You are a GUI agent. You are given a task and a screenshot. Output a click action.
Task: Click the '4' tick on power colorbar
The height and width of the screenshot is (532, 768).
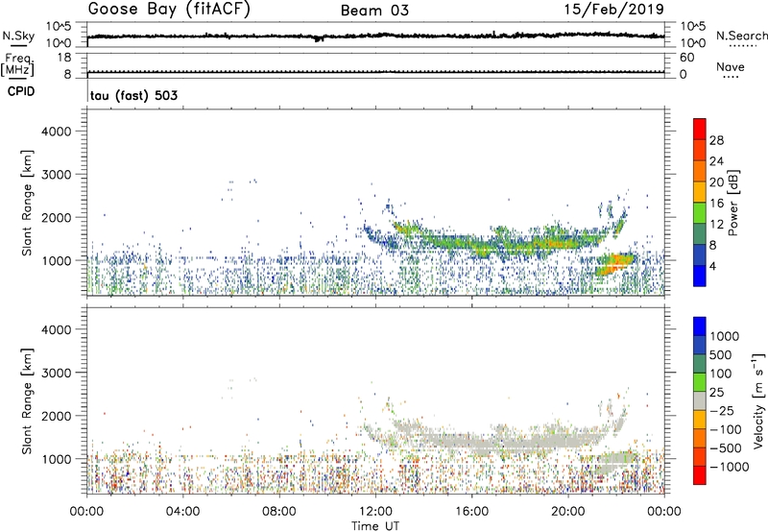click(712, 267)
